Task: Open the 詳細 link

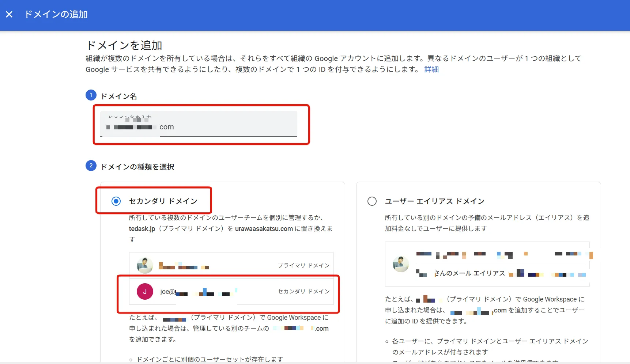Action: coord(431,69)
